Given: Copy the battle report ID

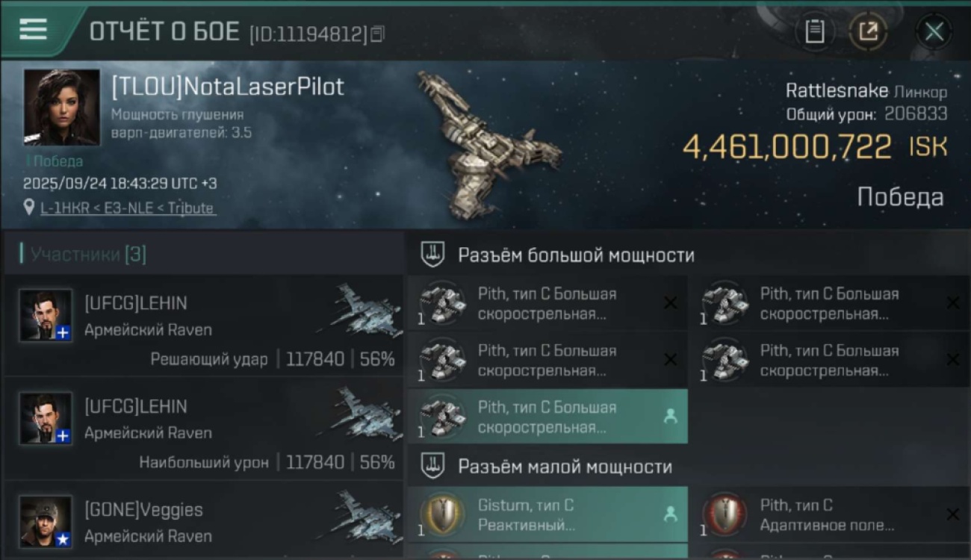Looking at the screenshot, I should pyautogui.click(x=377, y=33).
